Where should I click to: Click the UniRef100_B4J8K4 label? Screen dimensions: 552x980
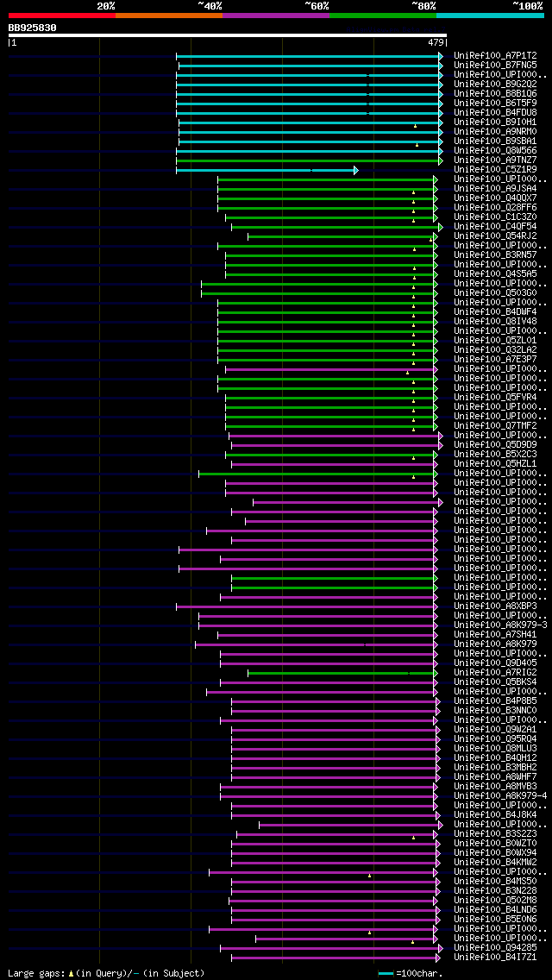(x=495, y=815)
